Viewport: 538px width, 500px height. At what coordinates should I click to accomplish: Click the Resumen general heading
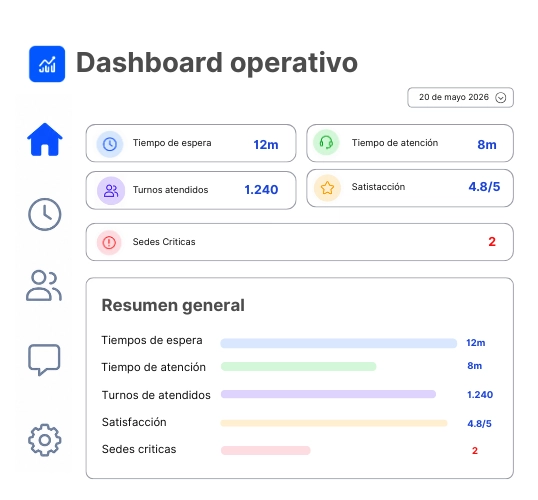tap(173, 305)
